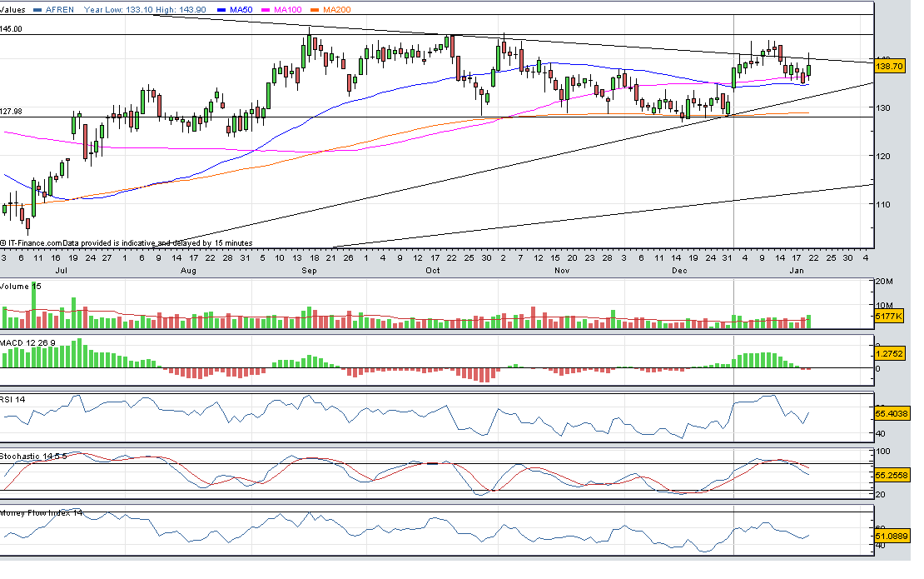The width and height of the screenshot is (924, 579).
Task: Click the volume value tag 5177K
Action: point(889,317)
